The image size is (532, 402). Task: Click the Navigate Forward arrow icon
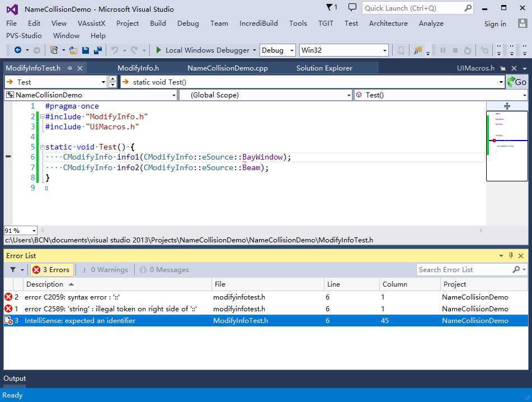[x=37, y=50]
